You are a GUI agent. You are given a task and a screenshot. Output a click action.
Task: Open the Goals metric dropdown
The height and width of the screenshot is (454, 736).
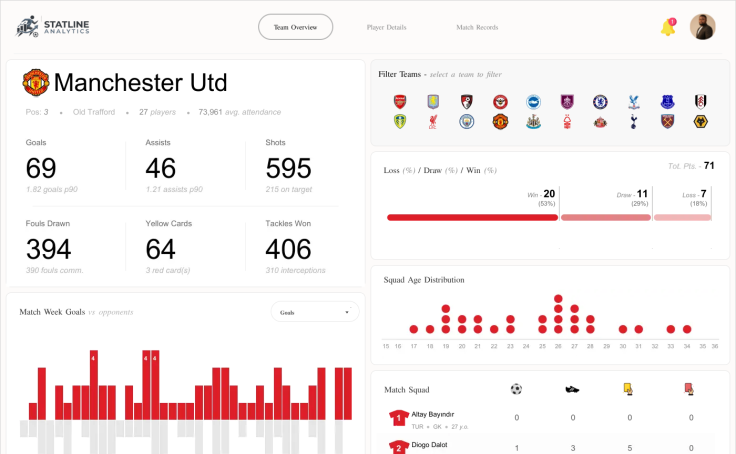(x=315, y=312)
